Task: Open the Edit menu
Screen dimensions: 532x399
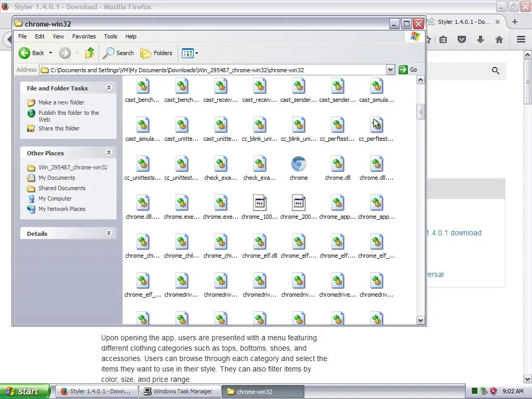Action: coord(39,36)
